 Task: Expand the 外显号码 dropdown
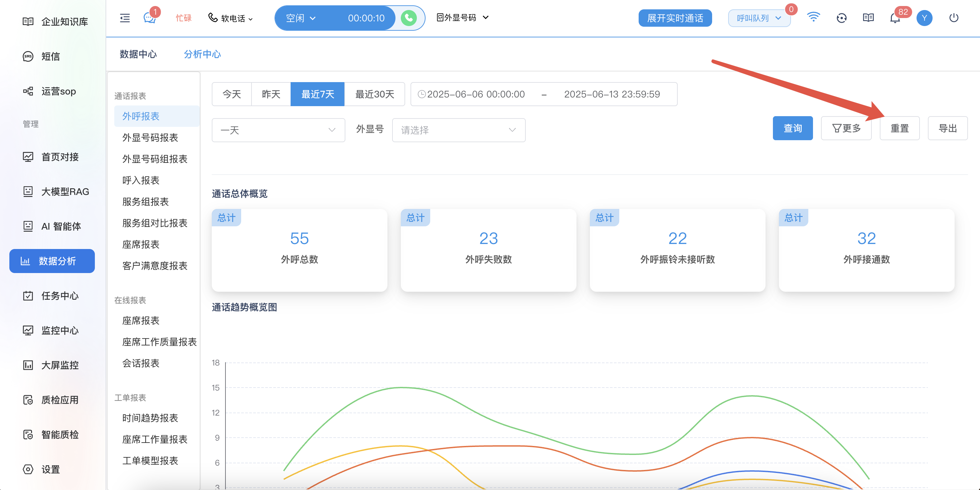coord(463,17)
